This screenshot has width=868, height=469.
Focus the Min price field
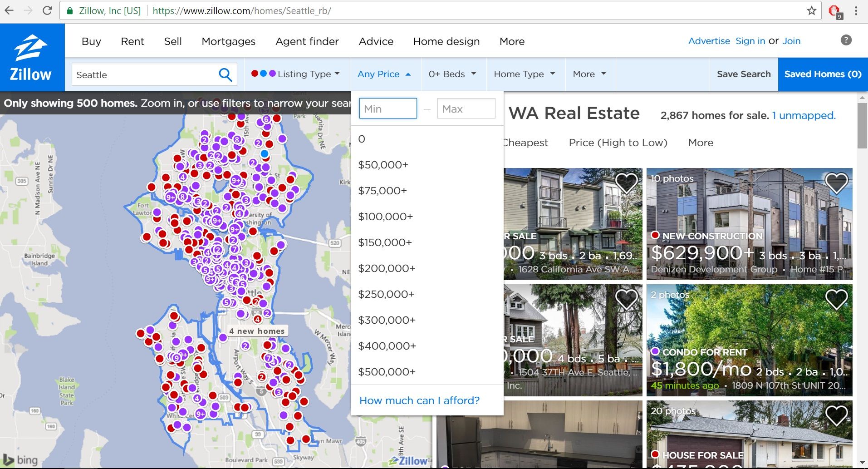click(388, 109)
